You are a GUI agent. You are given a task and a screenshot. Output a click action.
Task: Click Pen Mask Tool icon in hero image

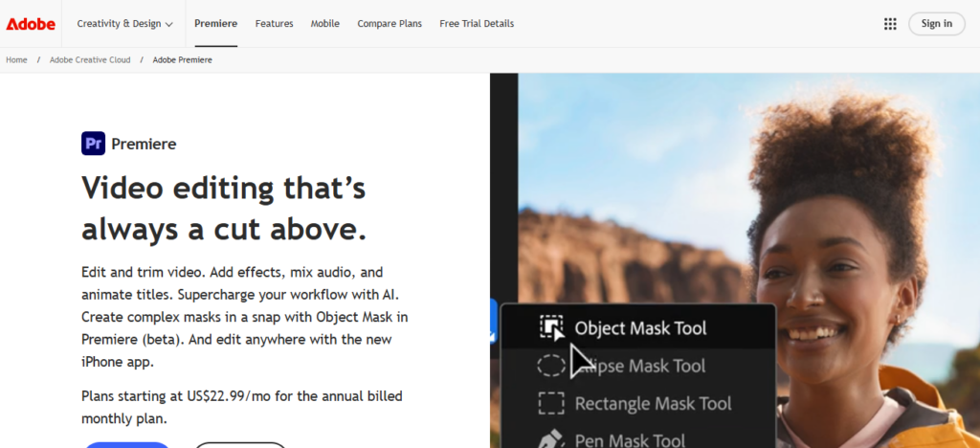tap(551, 438)
